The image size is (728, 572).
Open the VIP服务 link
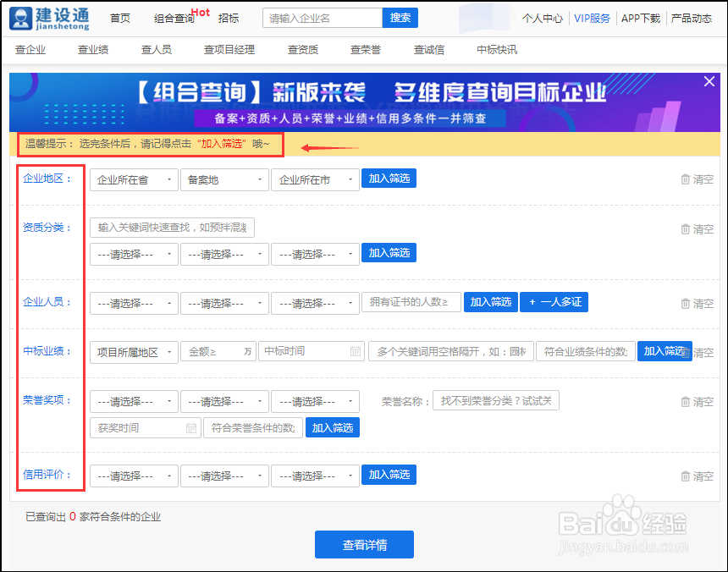coord(592,18)
